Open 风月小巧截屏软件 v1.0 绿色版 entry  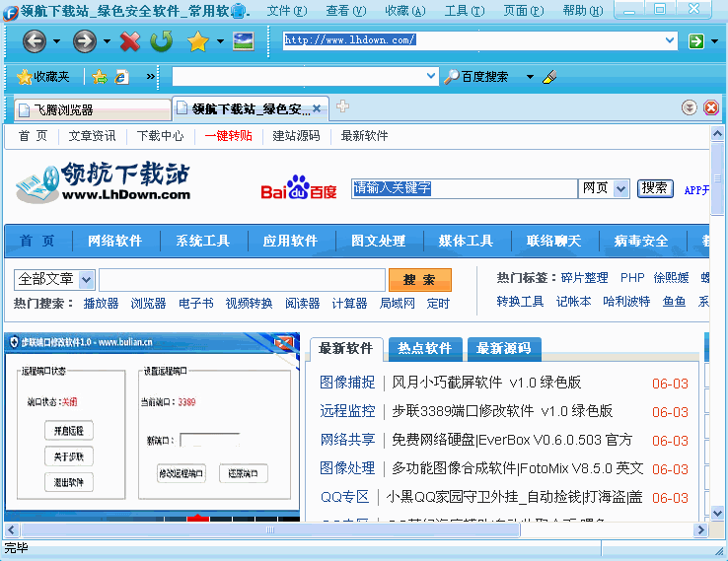coord(486,383)
